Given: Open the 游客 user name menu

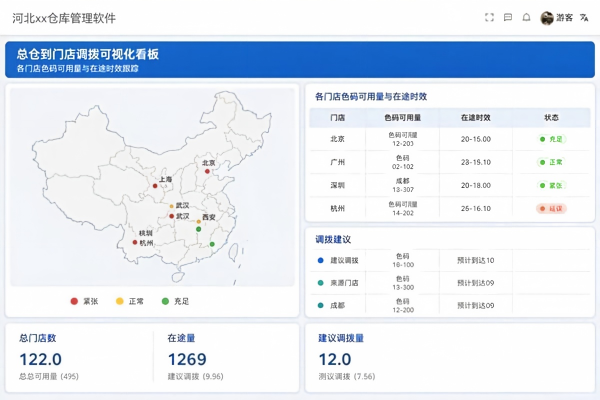Looking at the screenshot, I should [564, 18].
